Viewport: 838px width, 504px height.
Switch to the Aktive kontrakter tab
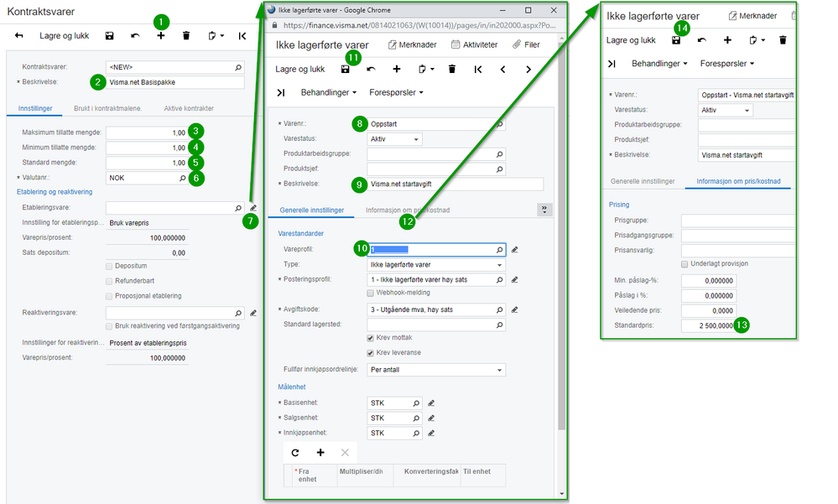tap(189, 108)
